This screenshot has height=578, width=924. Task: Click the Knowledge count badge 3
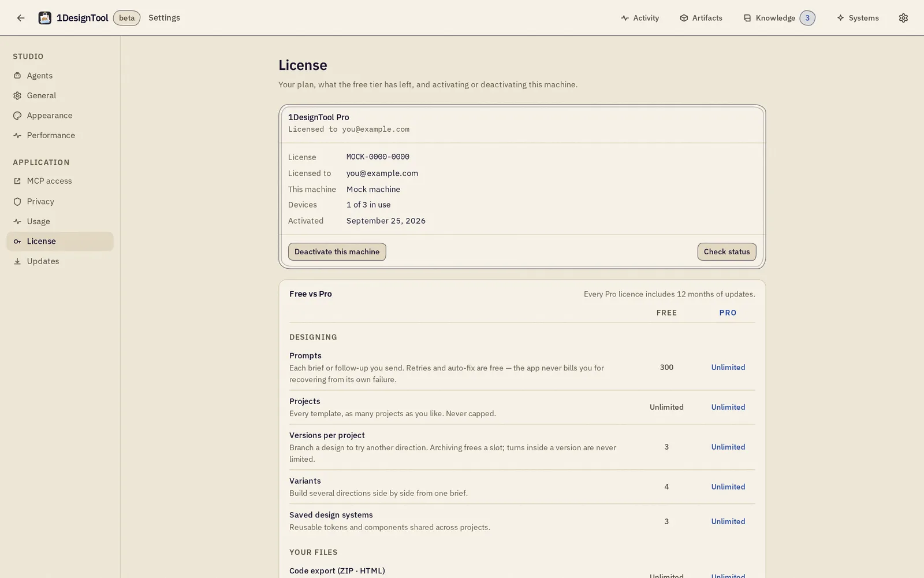point(807,18)
